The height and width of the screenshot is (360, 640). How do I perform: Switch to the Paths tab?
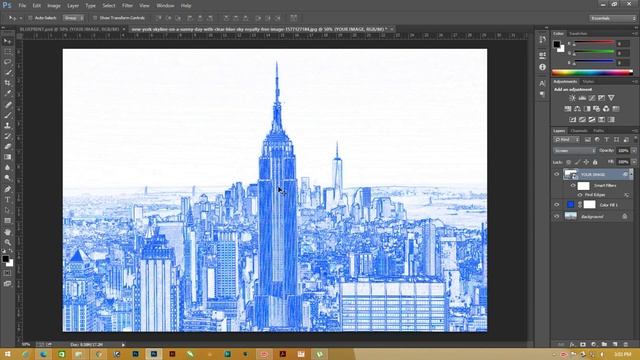[598, 131]
